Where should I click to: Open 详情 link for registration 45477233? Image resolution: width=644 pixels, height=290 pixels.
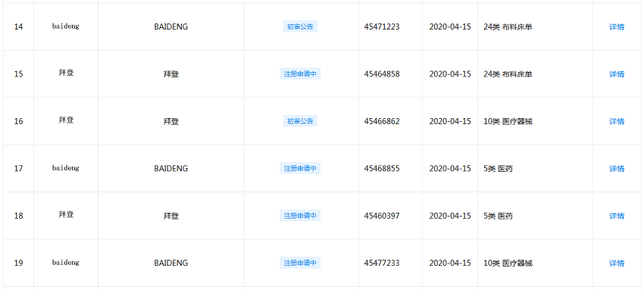point(617,263)
